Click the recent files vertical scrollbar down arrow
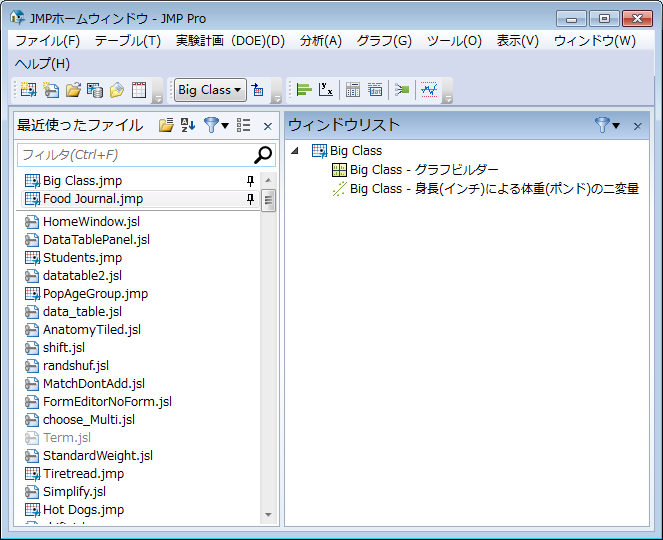 click(268, 515)
